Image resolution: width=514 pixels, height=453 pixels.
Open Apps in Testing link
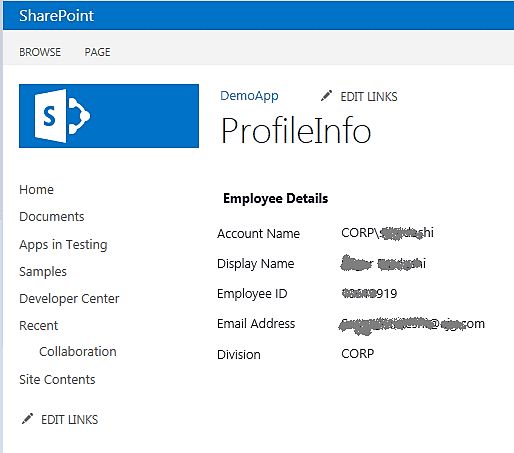63,245
